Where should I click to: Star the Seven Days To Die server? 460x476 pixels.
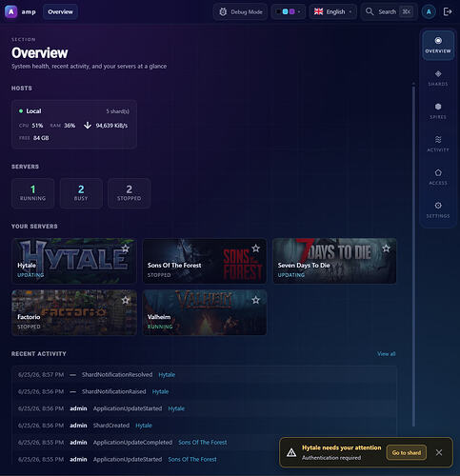point(386,248)
